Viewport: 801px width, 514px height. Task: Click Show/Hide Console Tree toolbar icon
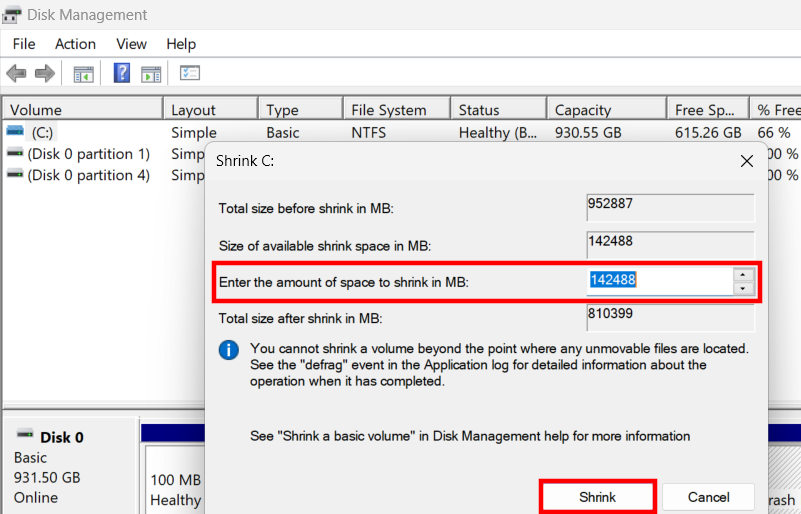pos(84,73)
